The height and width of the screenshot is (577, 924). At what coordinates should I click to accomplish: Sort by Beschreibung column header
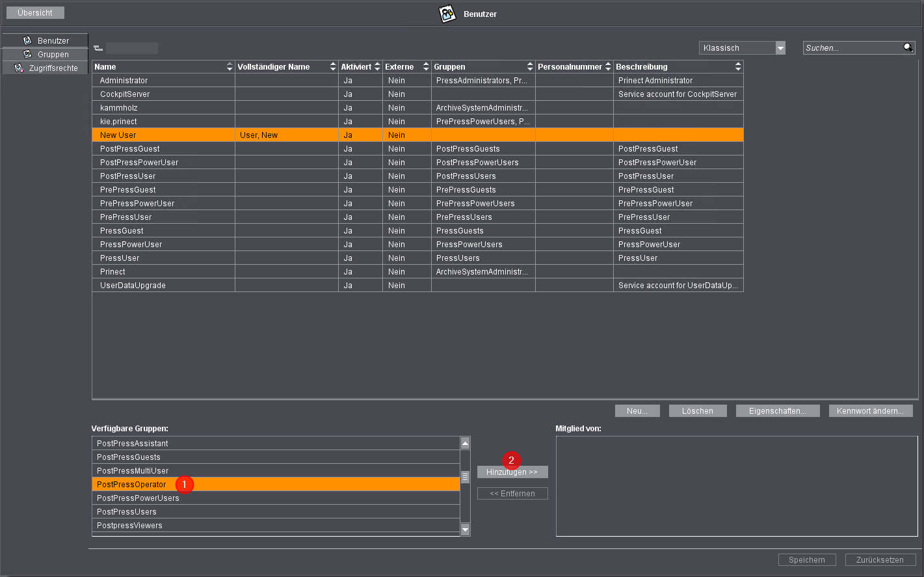point(678,67)
